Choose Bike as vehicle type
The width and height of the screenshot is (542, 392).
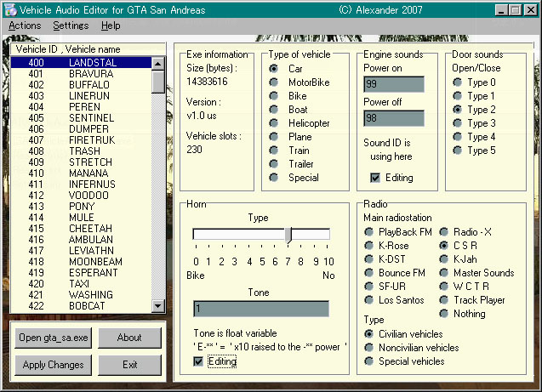[274, 96]
